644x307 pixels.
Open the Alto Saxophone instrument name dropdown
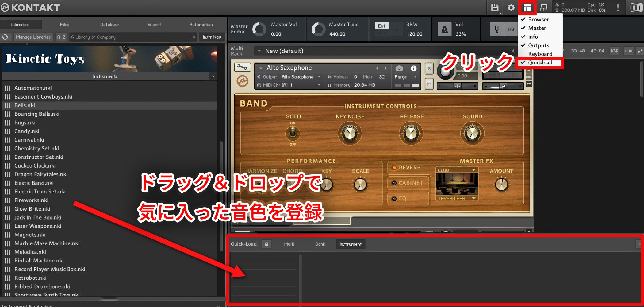[261, 68]
